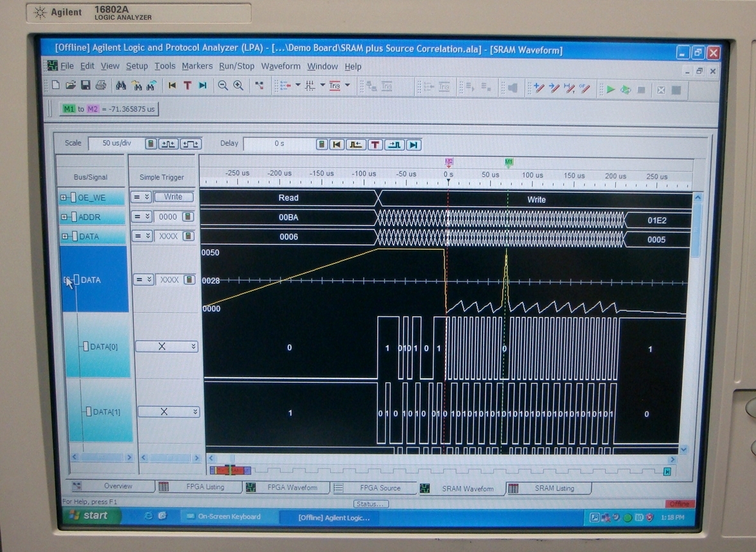Click the first Find binoculars icon
The image size is (756, 552).
tap(121, 86)
